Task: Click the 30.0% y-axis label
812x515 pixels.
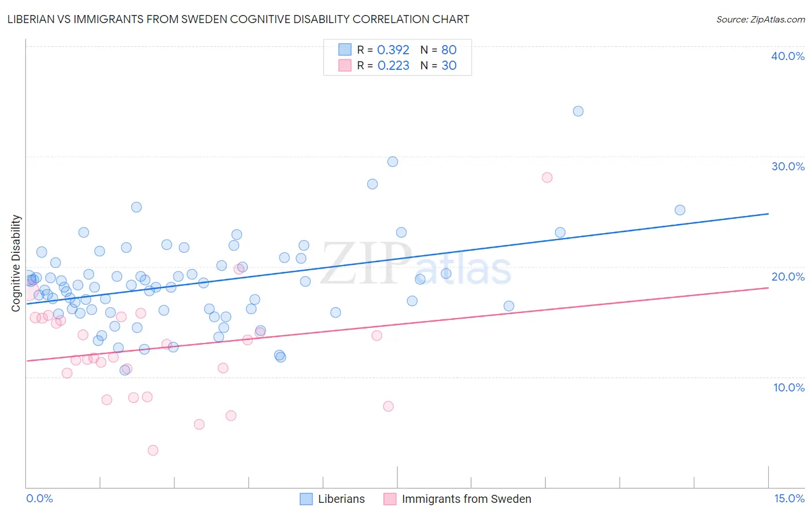Action: click(x=788, y=166)
